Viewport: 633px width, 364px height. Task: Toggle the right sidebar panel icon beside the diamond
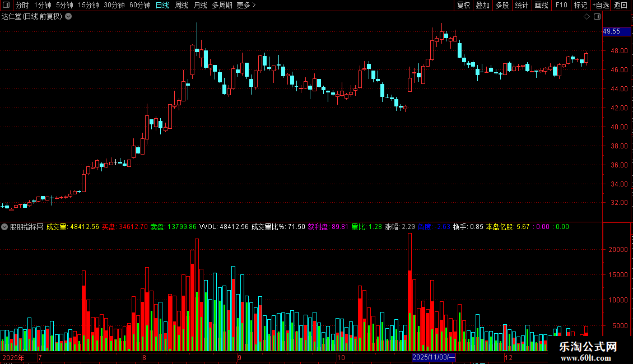point(597,17)
